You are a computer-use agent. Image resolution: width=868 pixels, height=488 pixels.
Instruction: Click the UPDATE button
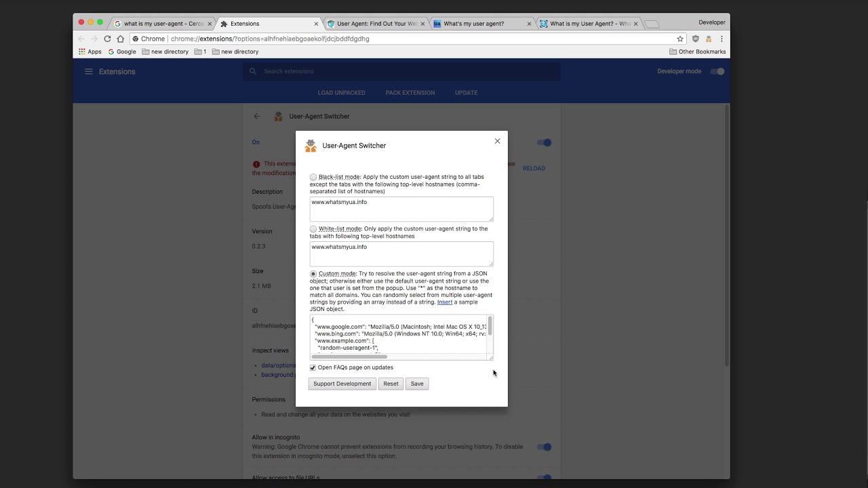pyautogui.click(x=466, y=93)
